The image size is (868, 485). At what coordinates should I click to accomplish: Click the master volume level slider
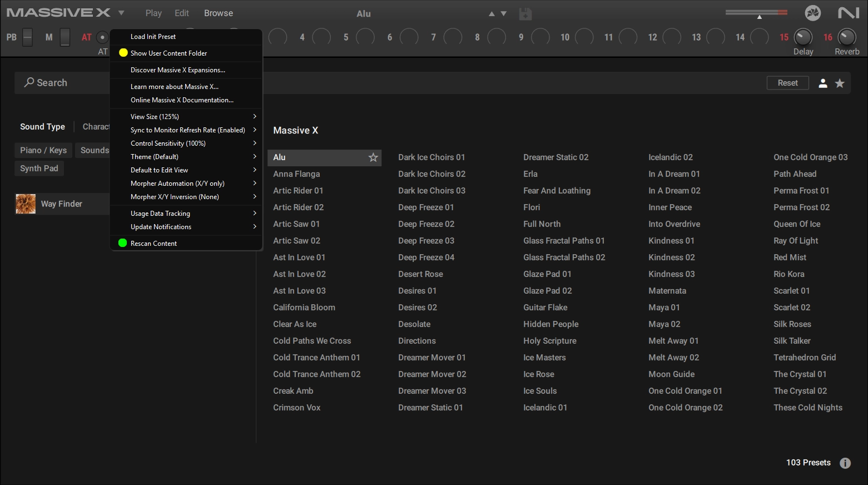(756, 12)
